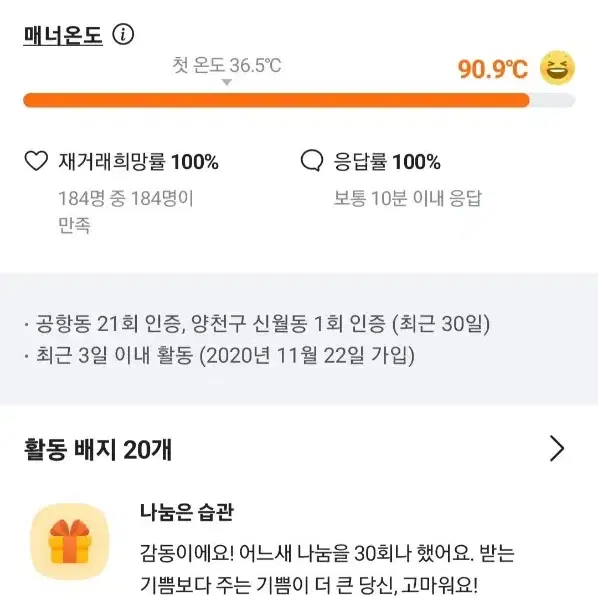
Task: Tap the orange manner temperature bar
Action: point(276,100)
